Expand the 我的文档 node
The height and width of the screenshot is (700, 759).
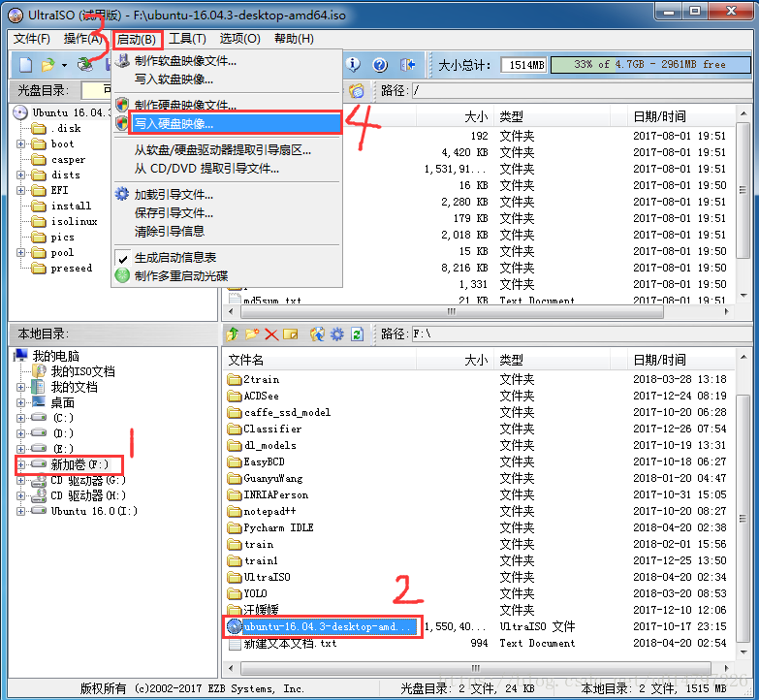pyautogui.click(x=20, y=387)
